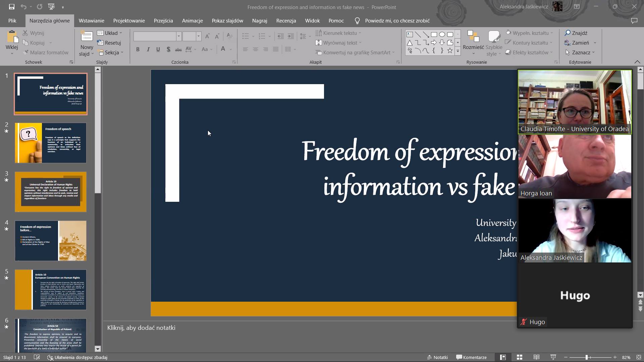This screenshot has width=644, height=362.
Task: Toggle Italic text formatting
Action: 148,50
